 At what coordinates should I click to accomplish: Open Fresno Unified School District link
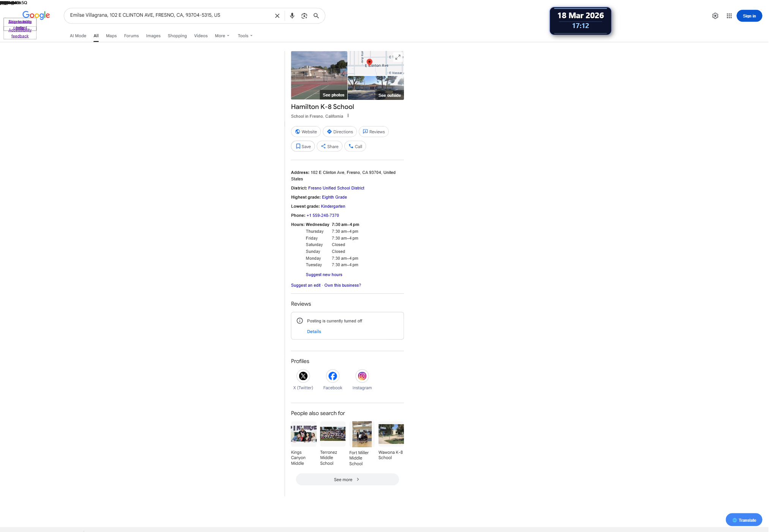pos(336,188)
